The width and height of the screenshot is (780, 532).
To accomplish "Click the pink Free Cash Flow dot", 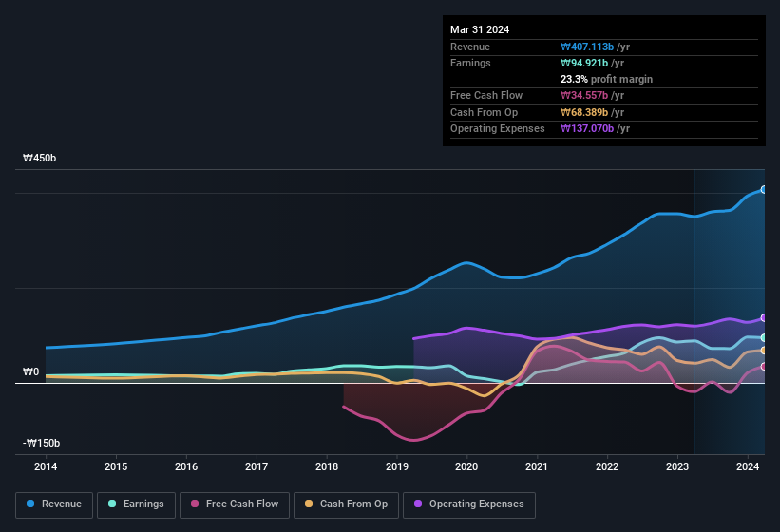I will pos(195,504).
